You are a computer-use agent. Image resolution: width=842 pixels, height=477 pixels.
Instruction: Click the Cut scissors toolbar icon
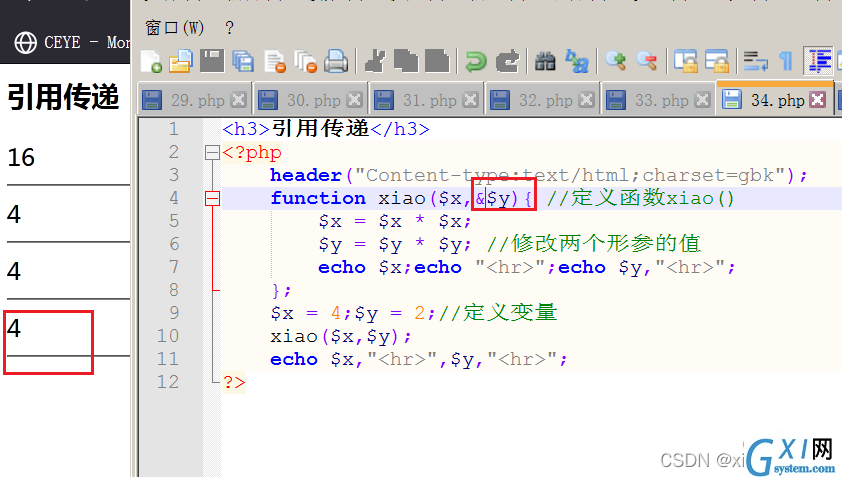pyautogui.click(x=375, y=61)
